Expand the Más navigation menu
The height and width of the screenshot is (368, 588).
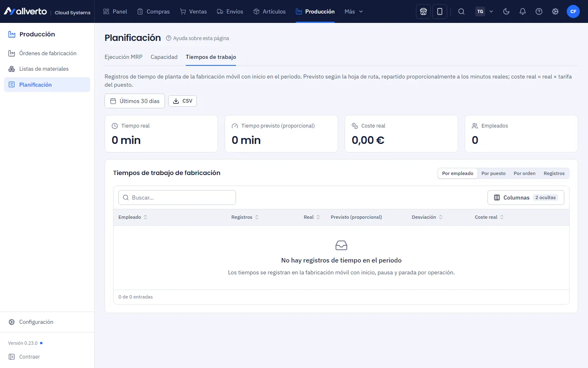tap(354, 11)
